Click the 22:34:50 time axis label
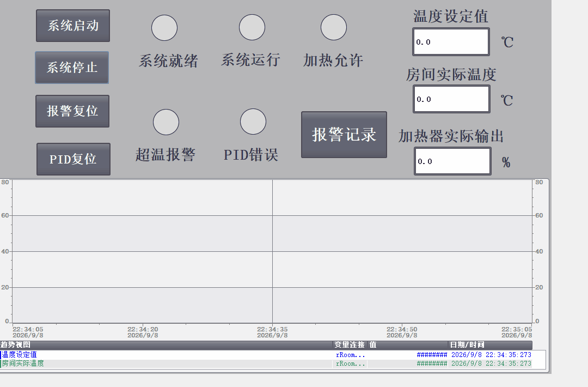The height and width of the screenshot is (387, 588). click(402, 329)
